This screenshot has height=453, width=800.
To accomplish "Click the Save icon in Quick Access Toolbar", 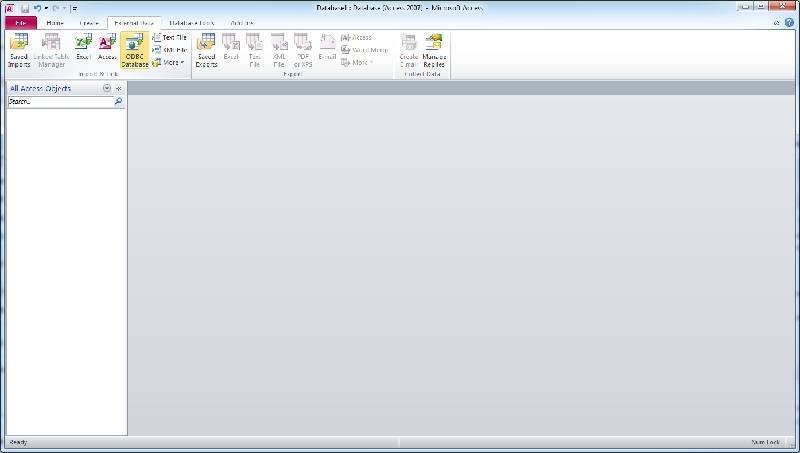I will click(25, 8).
